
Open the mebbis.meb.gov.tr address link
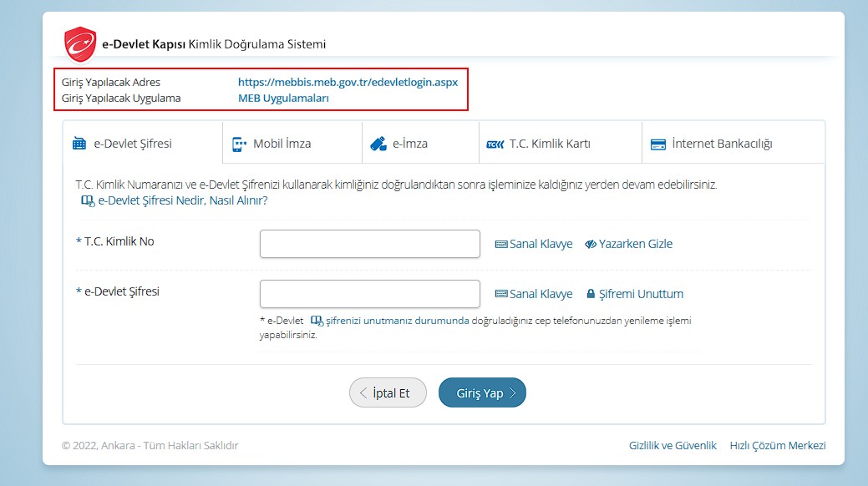(348, 83)
